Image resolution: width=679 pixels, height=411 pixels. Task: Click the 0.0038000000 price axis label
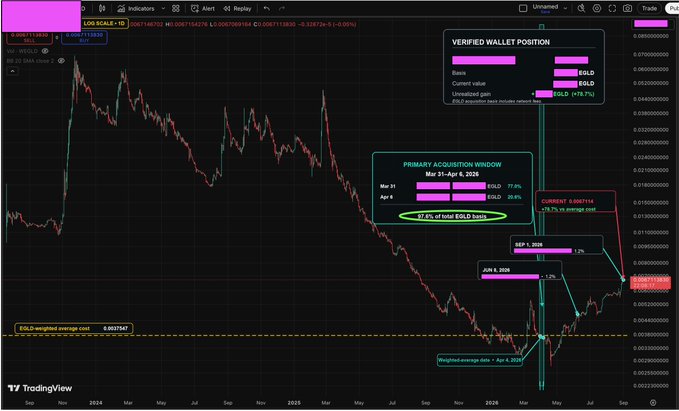[x=650, y=334]
